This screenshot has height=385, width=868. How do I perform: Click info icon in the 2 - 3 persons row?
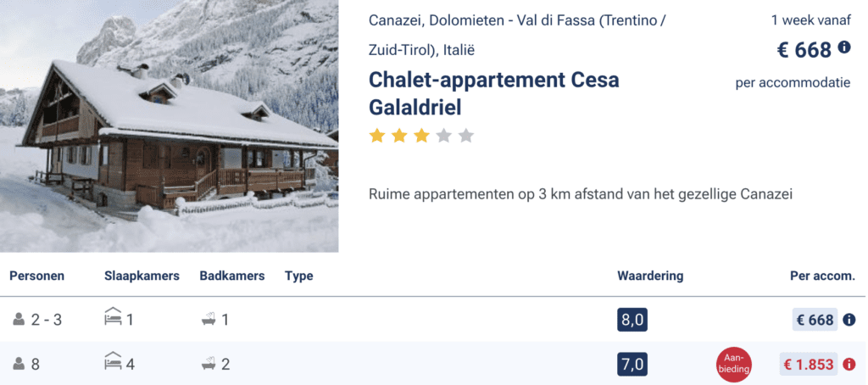[x=849, y=320]
